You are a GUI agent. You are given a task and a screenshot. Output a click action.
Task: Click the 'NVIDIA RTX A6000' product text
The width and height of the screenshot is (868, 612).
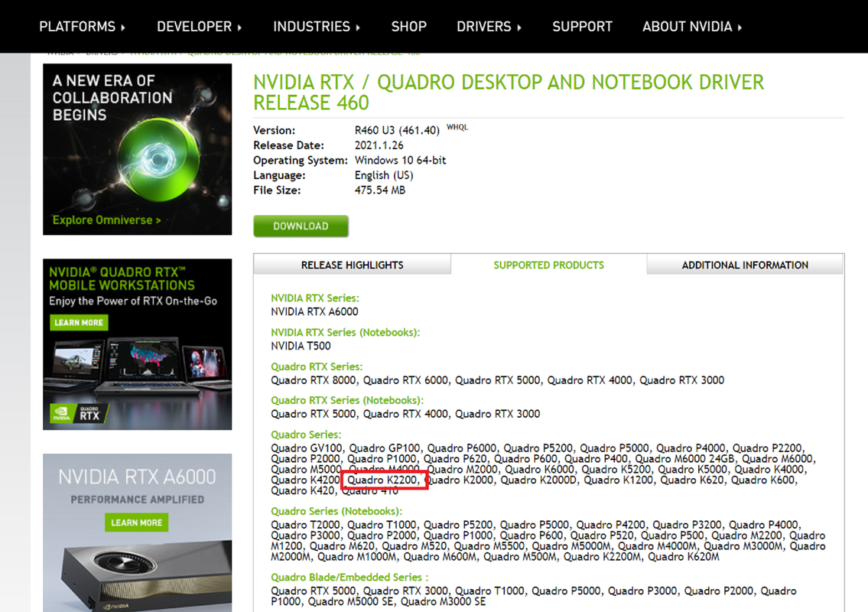[x=314, y=312]
